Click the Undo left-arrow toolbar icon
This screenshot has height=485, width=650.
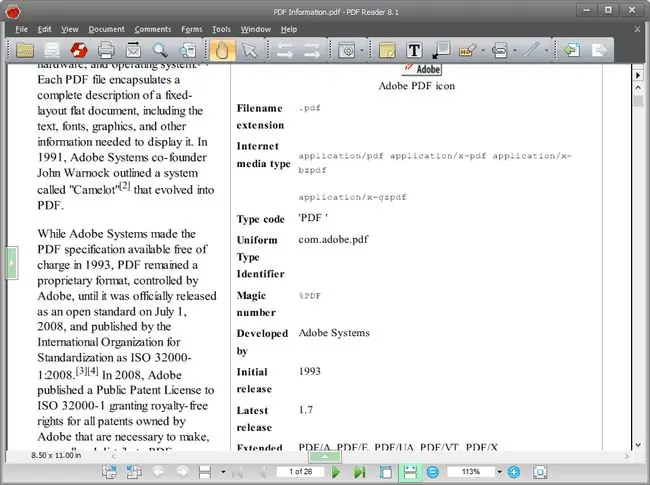284,50
